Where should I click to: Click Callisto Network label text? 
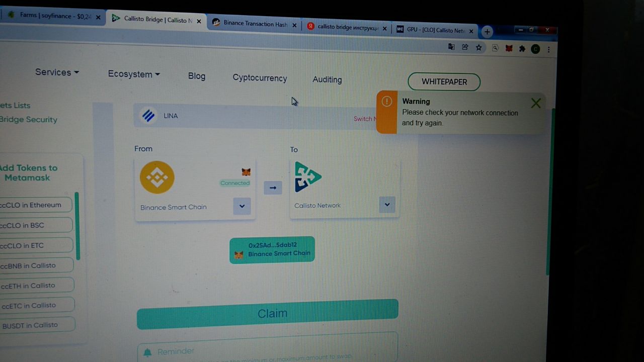(317, 205)
